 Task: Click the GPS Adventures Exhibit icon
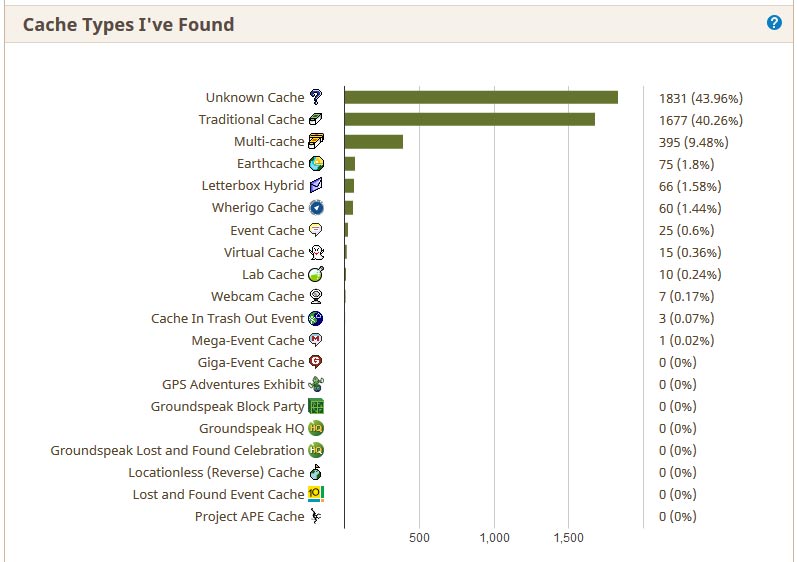click(x=316, y=384)
